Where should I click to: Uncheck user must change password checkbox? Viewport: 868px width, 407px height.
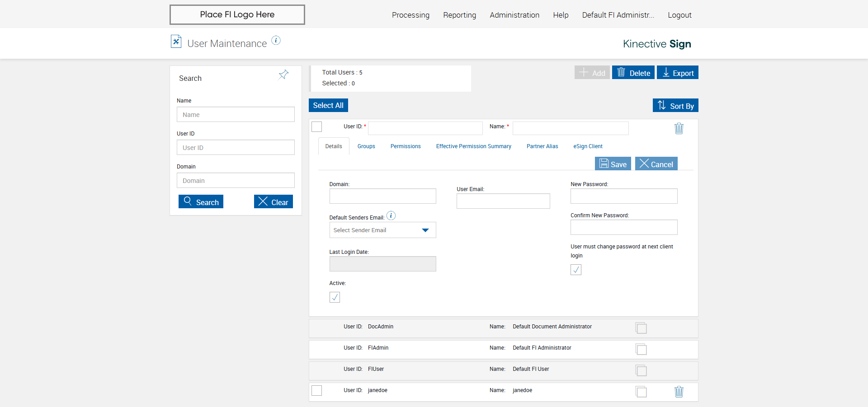(576, 270)
